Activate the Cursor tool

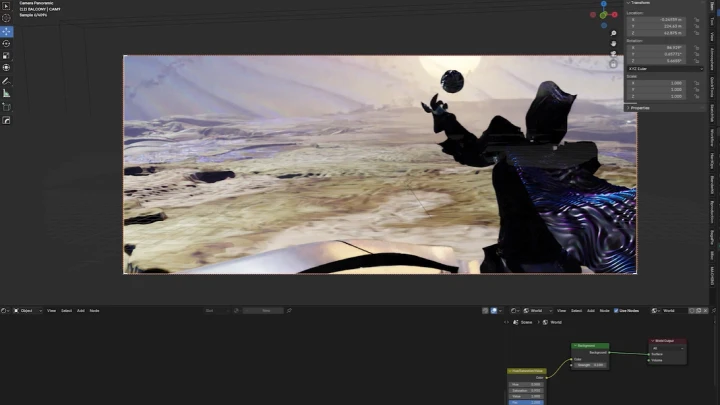(x=6, y=18)
